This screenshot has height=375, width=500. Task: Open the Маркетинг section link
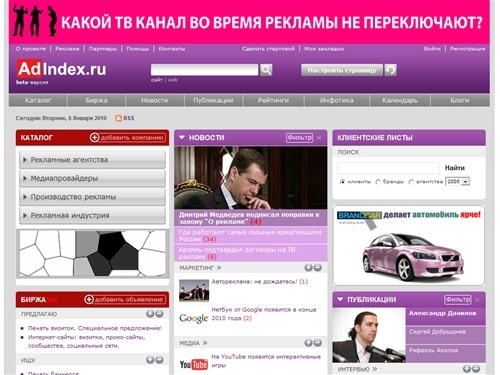[200, 268]
